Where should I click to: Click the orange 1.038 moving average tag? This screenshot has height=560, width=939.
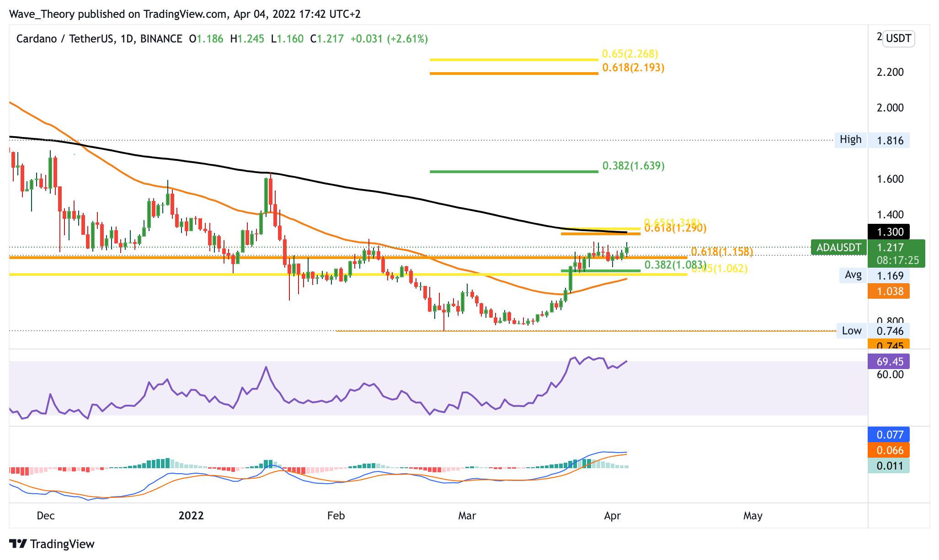(888, 291)
